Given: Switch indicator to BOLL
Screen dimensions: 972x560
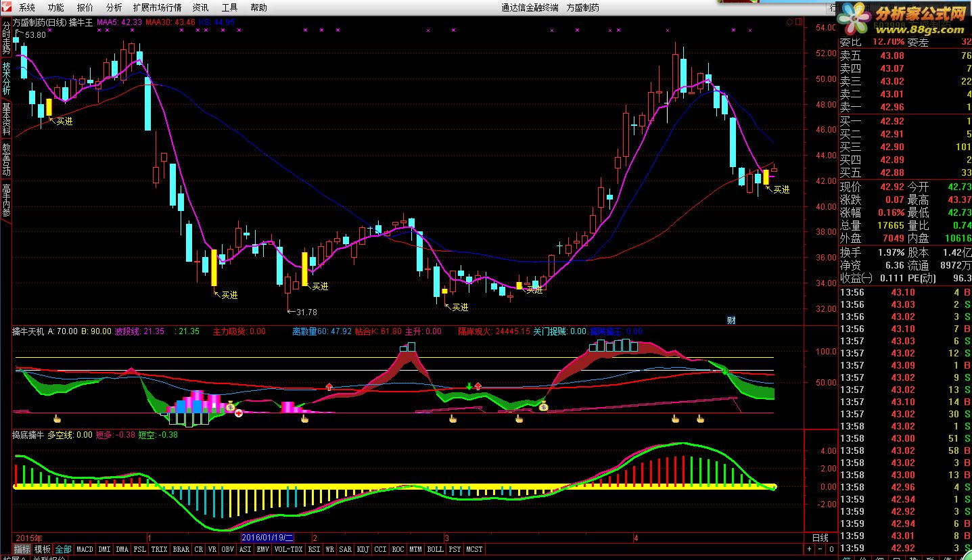Looking at the screenshot, I should click(436, 549).
